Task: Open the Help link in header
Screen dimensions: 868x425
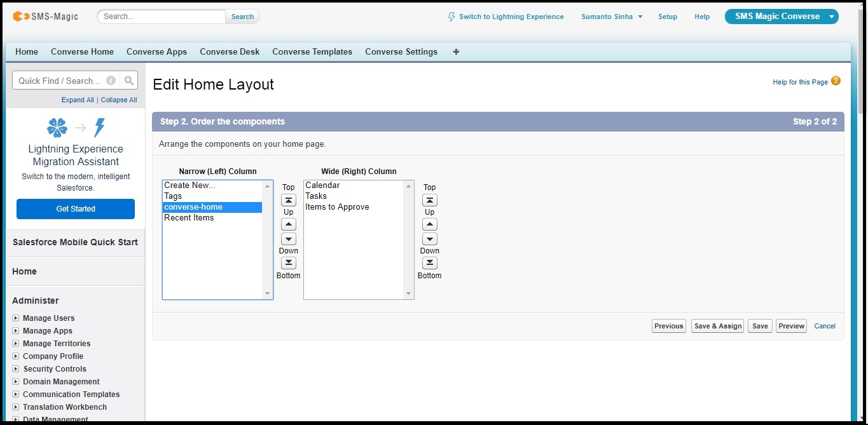Action: [x=702, y=17]
